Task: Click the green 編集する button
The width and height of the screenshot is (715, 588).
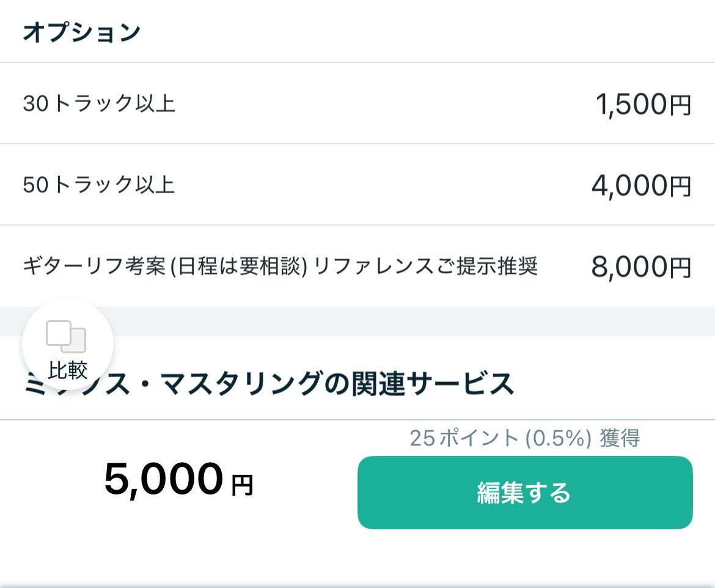Action: pyautogui.click(x=525, y=493)
